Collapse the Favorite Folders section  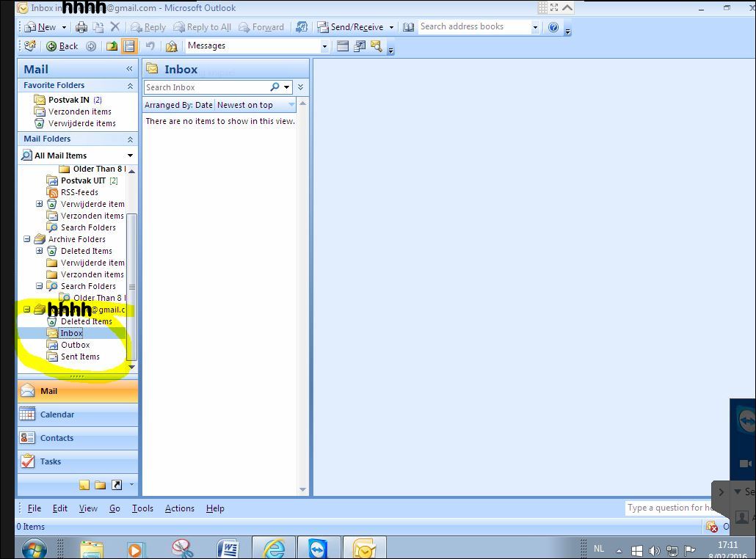pyautogui.click(x=130, y=86)
